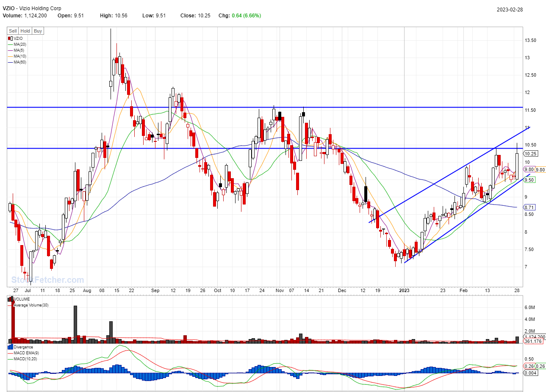Click the 12.50 price axis label
This screenshot has width=546, height=392.
pyautogui.click(x=530, y=75)
